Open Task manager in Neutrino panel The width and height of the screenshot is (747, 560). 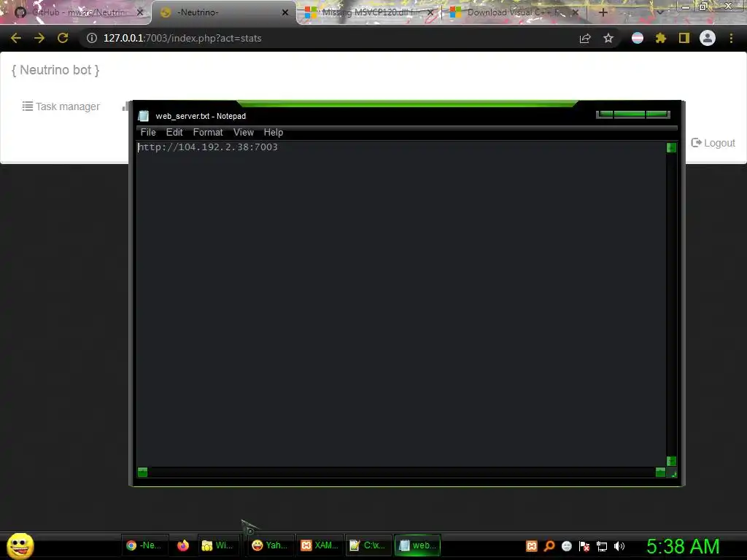click(61, 106)
